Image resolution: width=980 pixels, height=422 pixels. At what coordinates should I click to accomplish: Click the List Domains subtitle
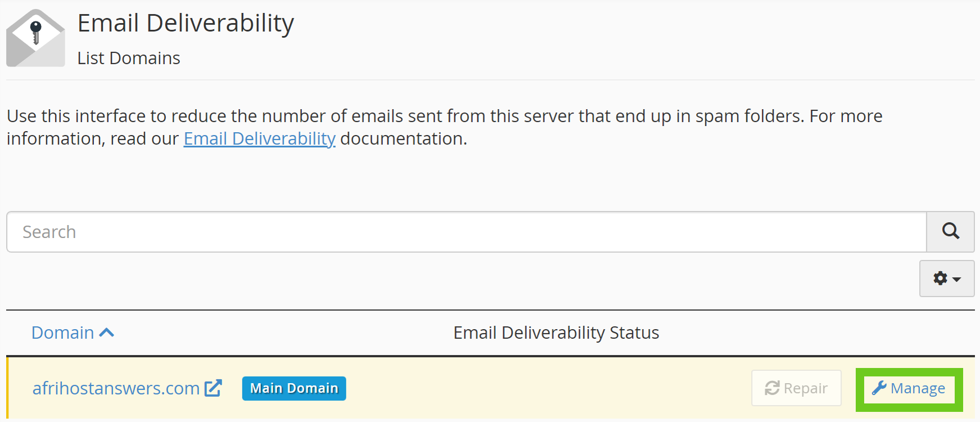tap(129, 58)
